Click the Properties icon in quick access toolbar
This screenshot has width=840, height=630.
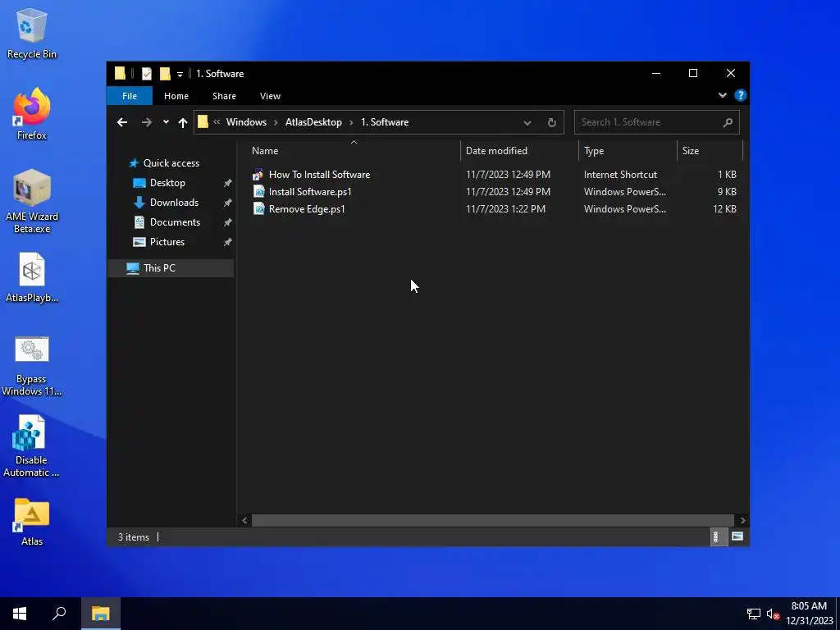click(x=146, y=74)
